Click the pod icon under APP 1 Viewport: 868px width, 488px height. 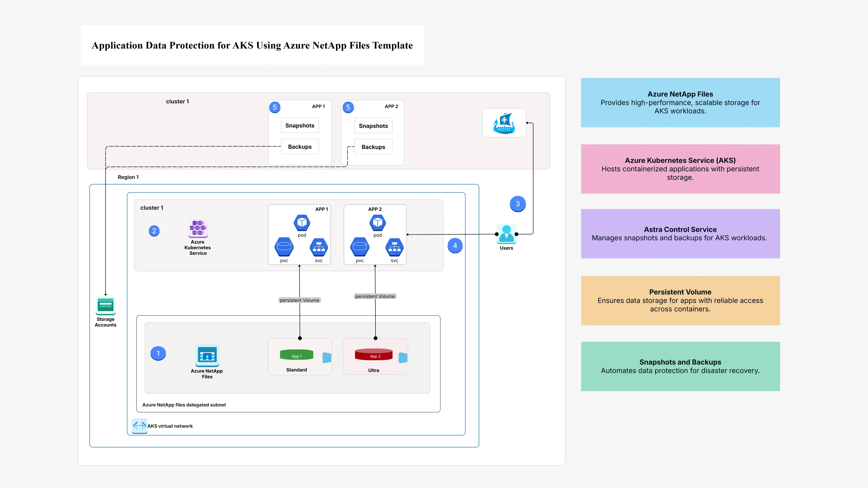[302, 223]
